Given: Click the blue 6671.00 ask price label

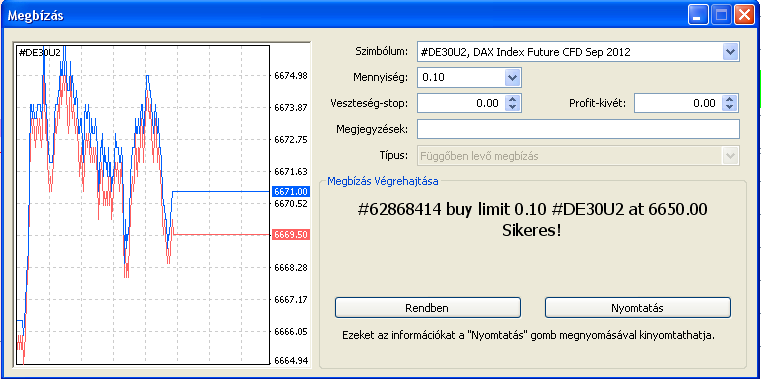Looking at the screenshot, I should 291,192.
